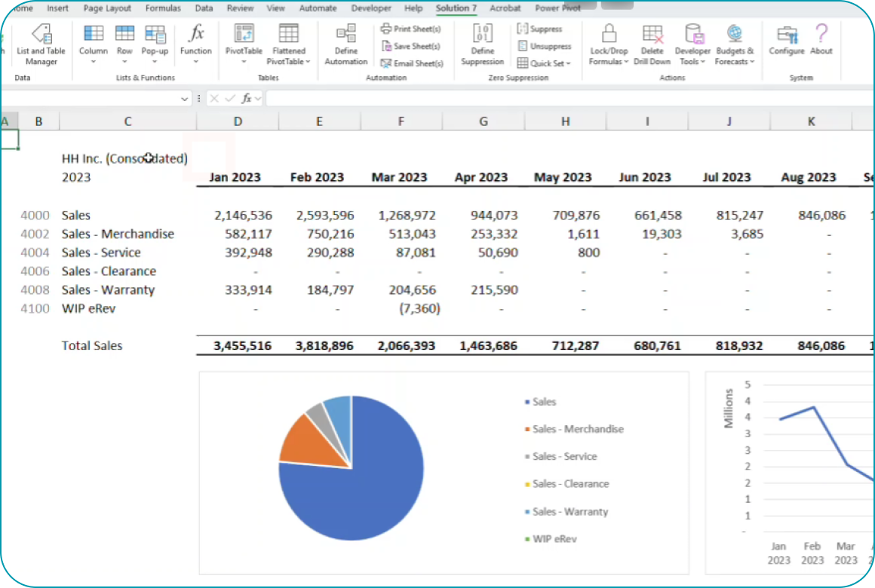Open Define Suppression settings

tap(482, 43)
